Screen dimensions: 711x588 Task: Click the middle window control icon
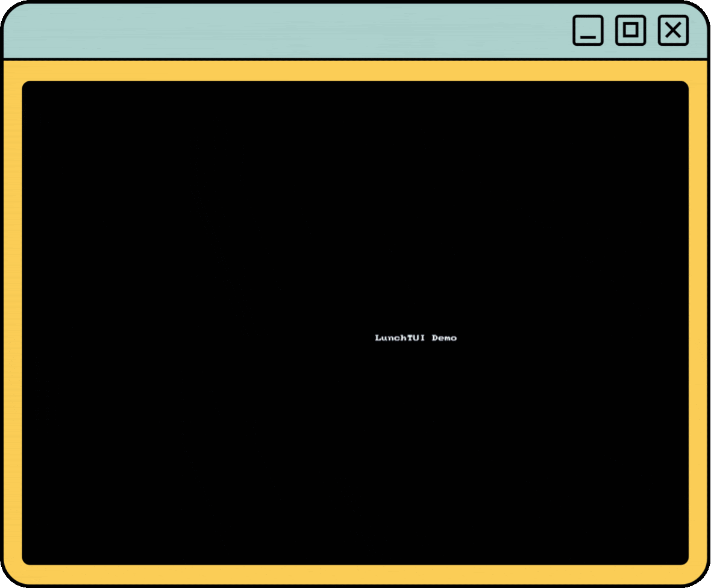pyautogui.click(x=630, y=30)
